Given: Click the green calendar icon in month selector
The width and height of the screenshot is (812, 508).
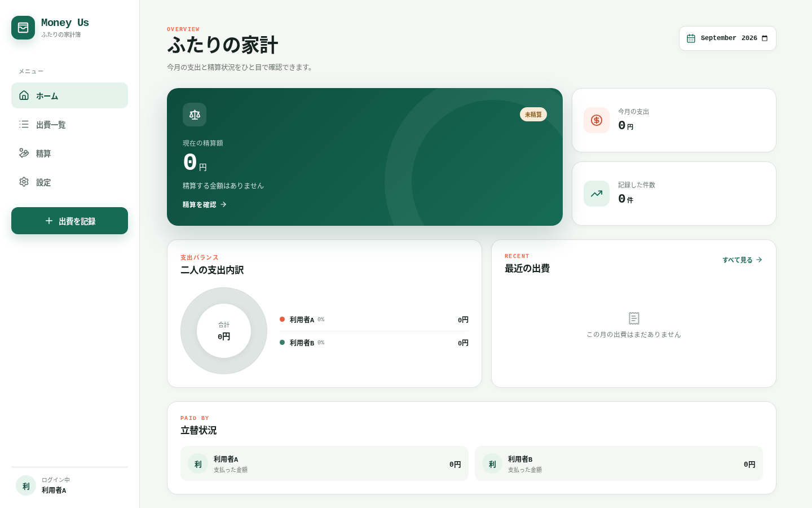Looking at the screenshot, I should tap(691, 38).
